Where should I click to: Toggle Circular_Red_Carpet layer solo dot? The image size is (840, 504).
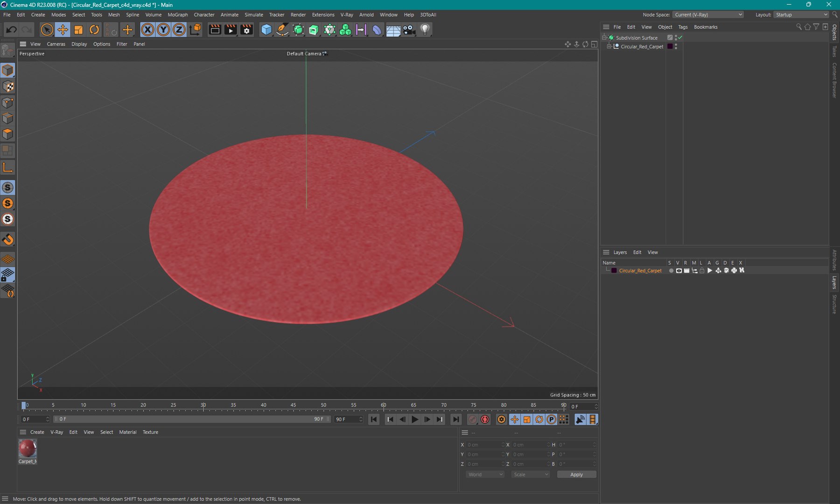[x=671, y=271]
